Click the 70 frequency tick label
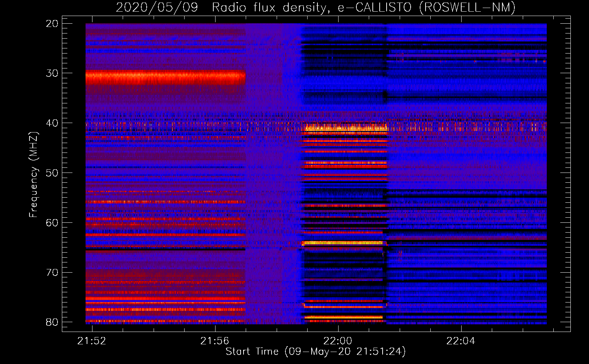 (x=52, y=272)
